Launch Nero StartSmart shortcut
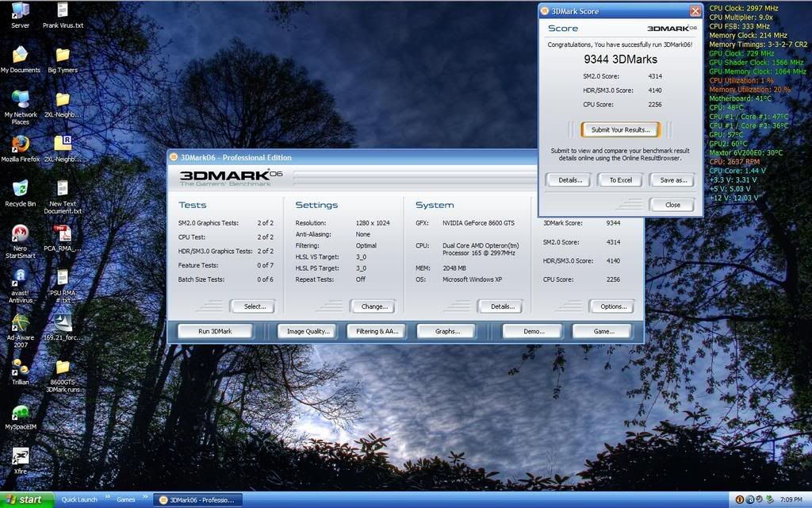The height and width of the screenshot is (508, 812). pyautogui.click(x=20, y=233)
